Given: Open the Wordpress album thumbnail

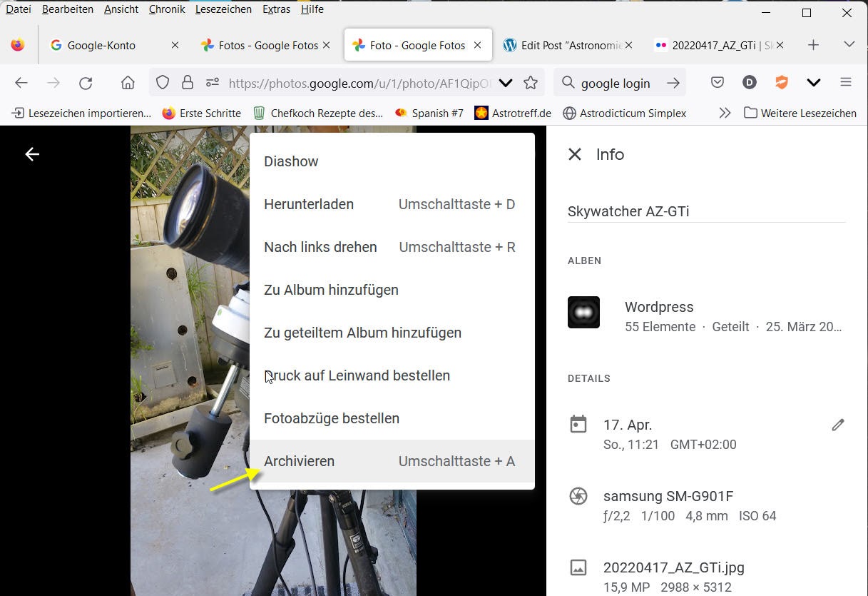Looking at the screenshot, I should click(x=583, y=313).
